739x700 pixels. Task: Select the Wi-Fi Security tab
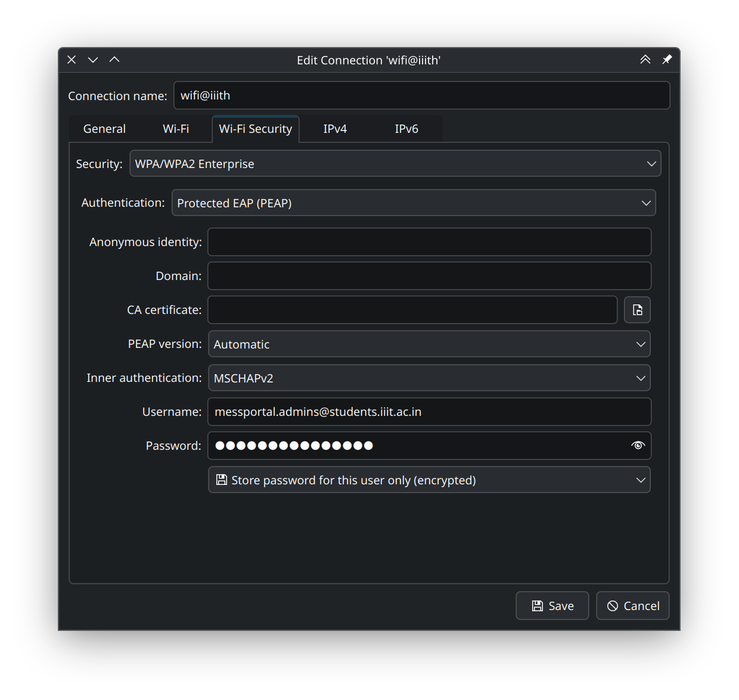256,129
